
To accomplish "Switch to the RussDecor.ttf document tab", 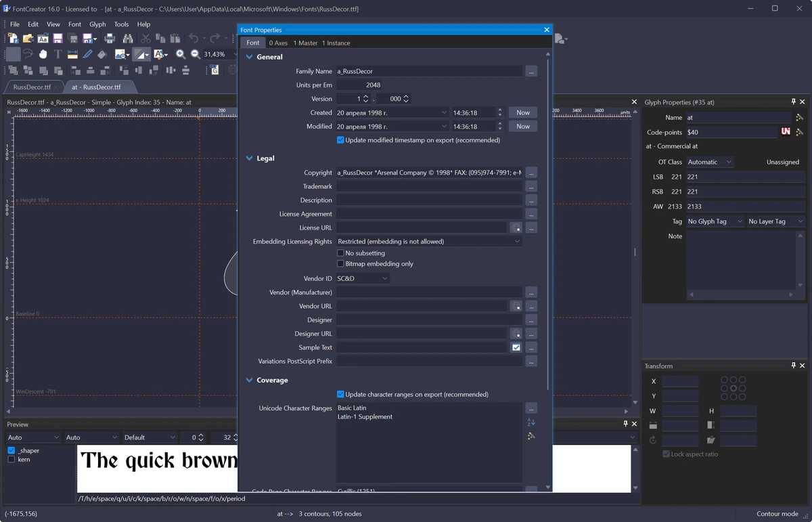I will (x=32, y=87).
